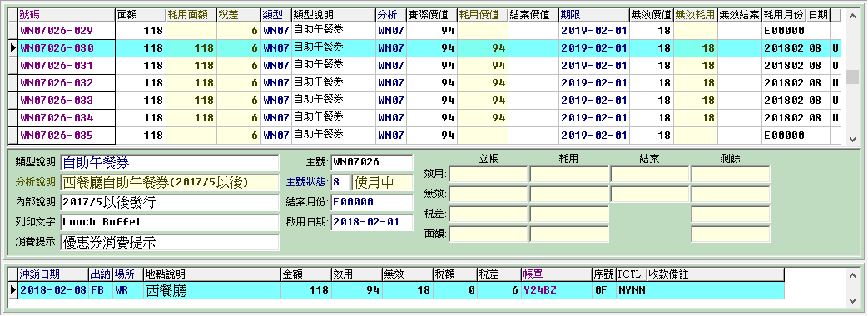Click the 無效 耗用 field

[569, 195]
